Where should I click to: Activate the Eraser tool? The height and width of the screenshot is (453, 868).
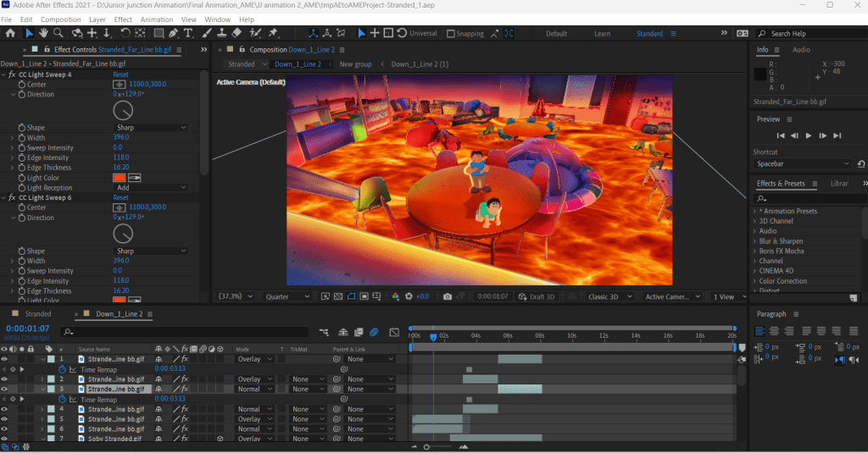point(237,33)
